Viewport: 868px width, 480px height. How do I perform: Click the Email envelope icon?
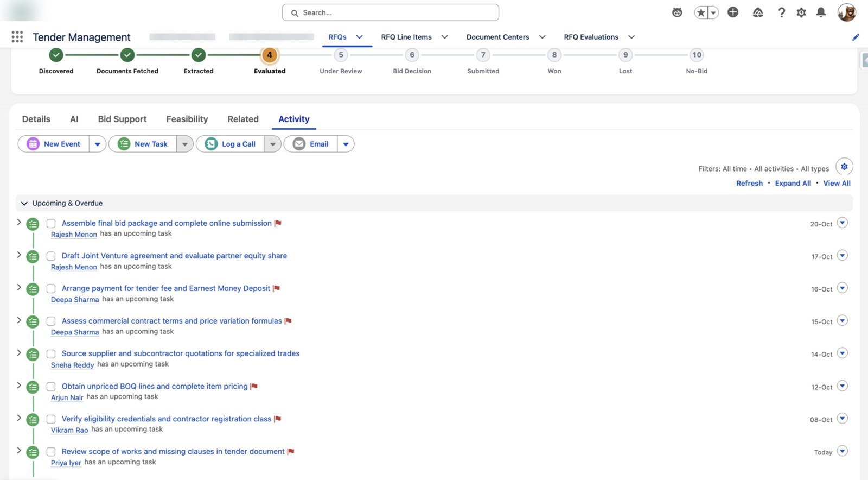point(299,144)
